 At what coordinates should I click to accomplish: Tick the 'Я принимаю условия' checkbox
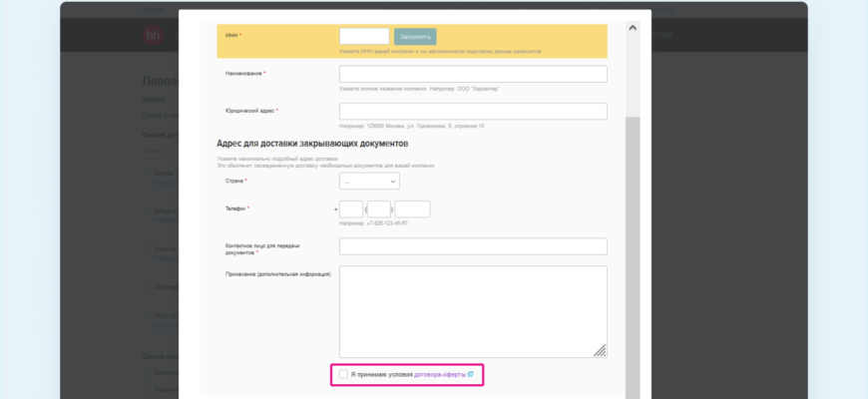click(x=344, y=375)
